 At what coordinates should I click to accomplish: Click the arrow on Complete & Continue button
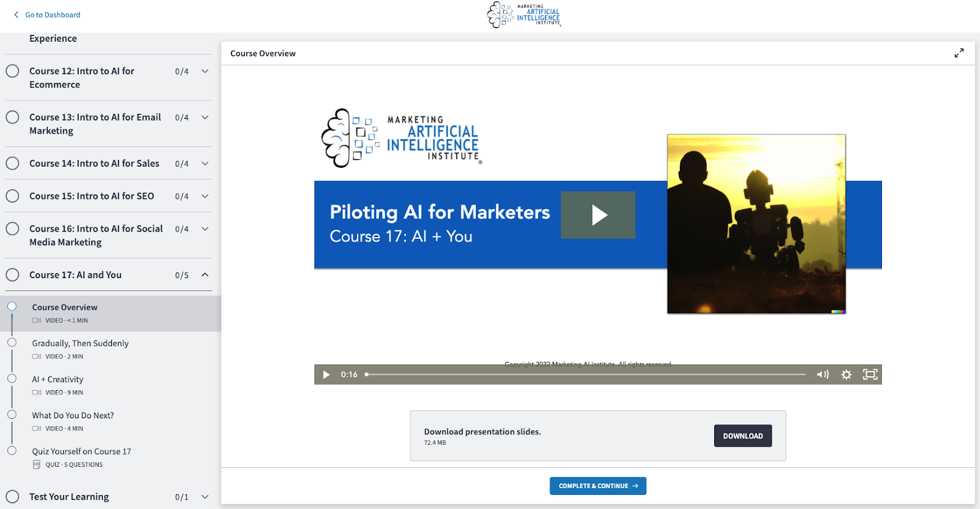[635, 486]
